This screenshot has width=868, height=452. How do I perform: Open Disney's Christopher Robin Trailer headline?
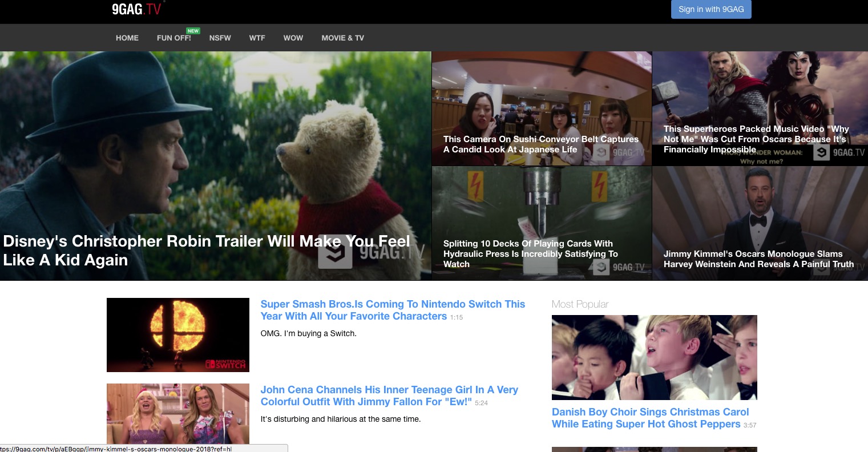coord(207,251)
